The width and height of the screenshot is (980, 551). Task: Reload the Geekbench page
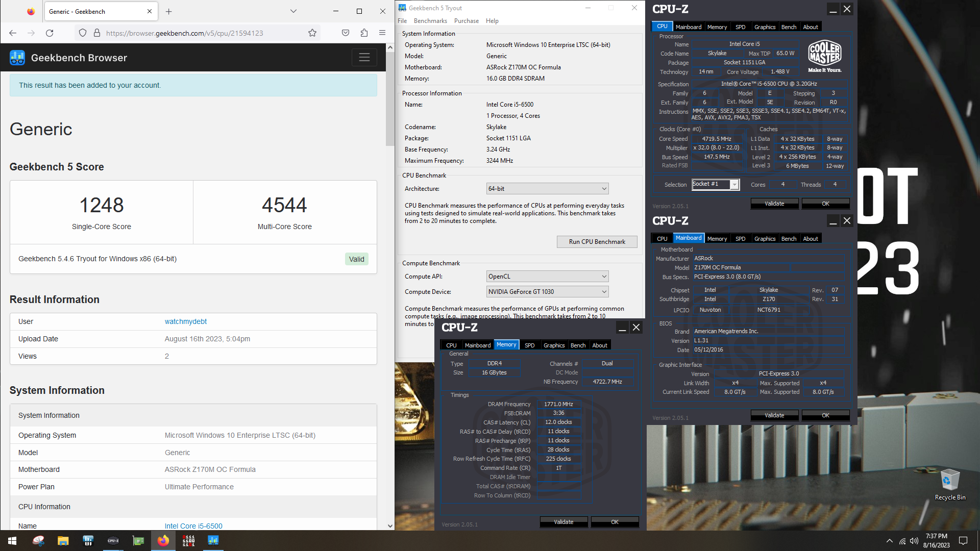pos(50,33)
